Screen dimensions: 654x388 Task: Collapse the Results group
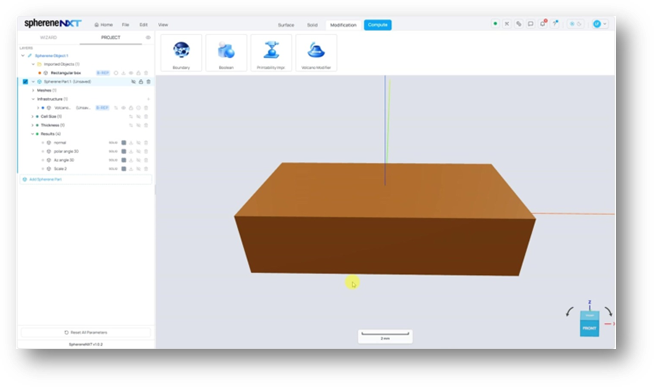coord(33,134)
